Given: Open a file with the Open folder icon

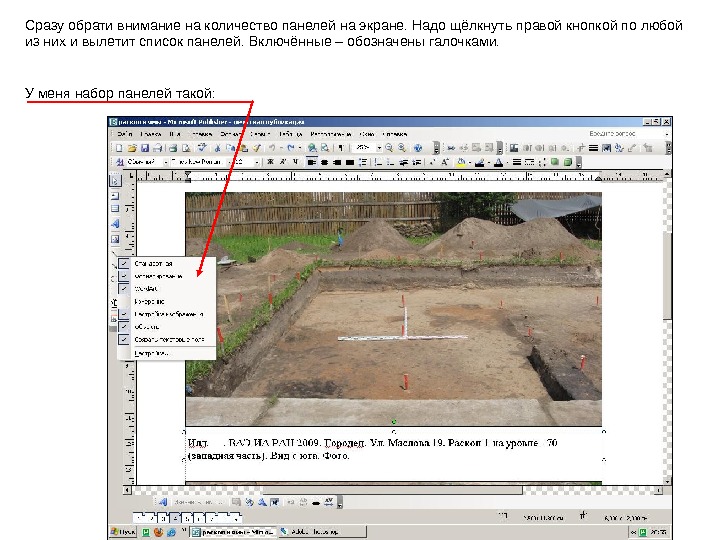Looking at the screenshot, I should coord(132,148).
